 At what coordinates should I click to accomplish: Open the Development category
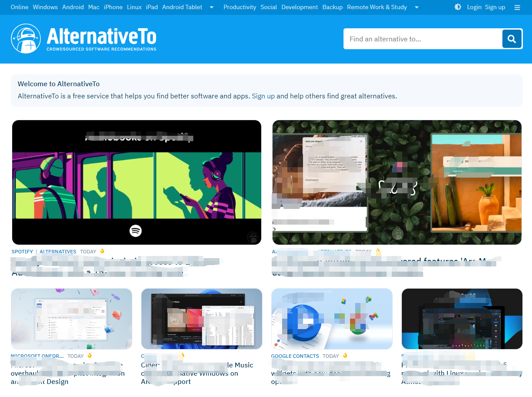click(x=300, y=7)
